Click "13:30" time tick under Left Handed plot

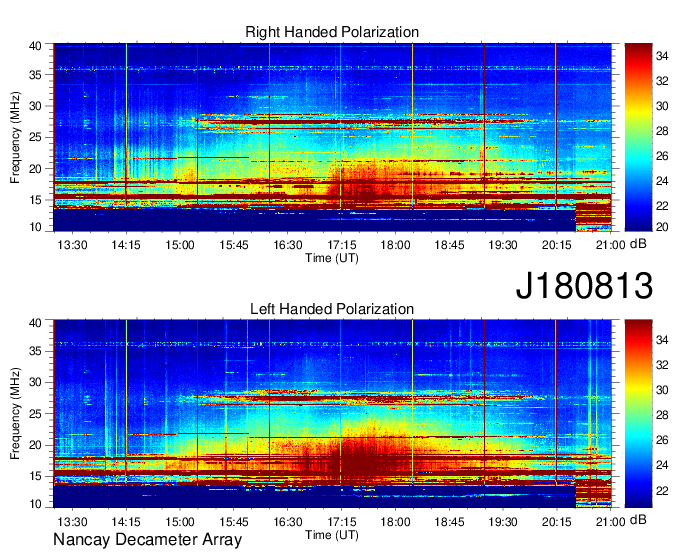tap(72, 521)
